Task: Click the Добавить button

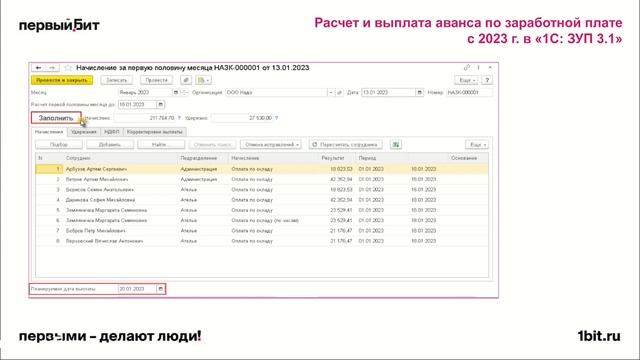Action: click(110, 144)
